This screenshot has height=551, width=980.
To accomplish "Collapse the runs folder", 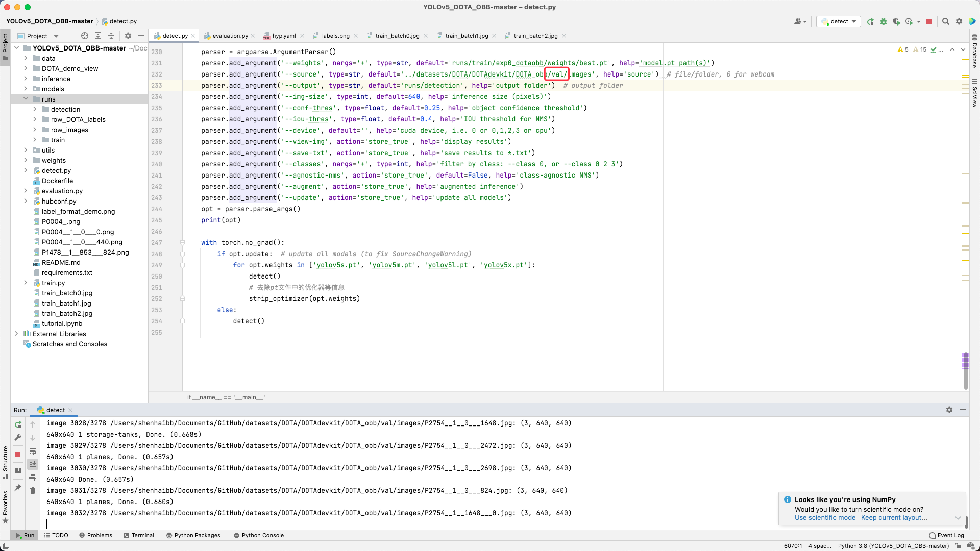I will (x=25, y=99).
